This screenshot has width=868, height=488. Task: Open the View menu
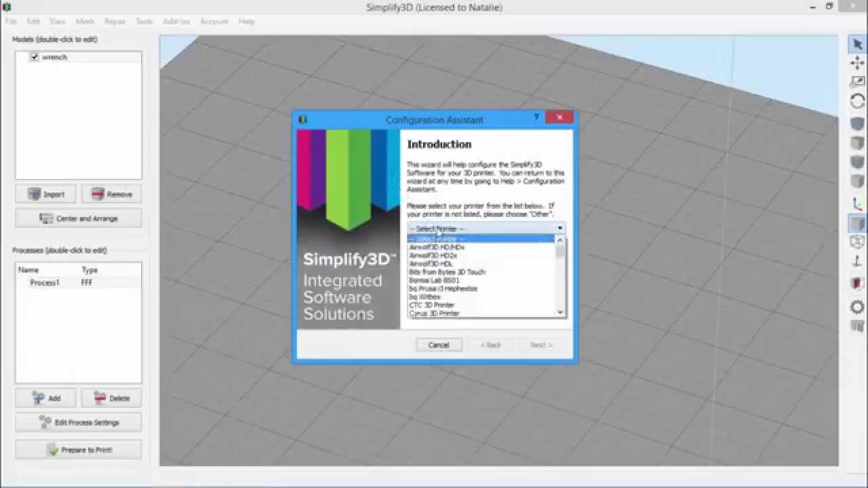click(x=58, y=22)
